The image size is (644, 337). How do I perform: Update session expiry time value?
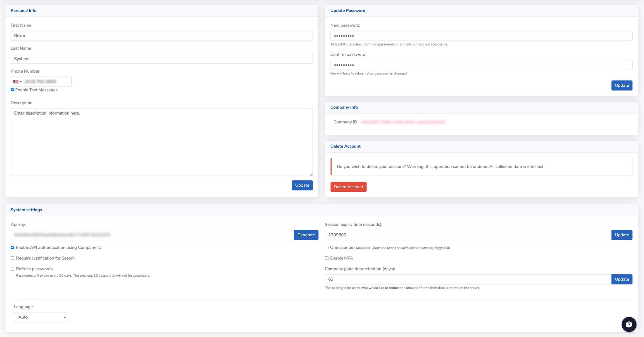pos(621,235)
